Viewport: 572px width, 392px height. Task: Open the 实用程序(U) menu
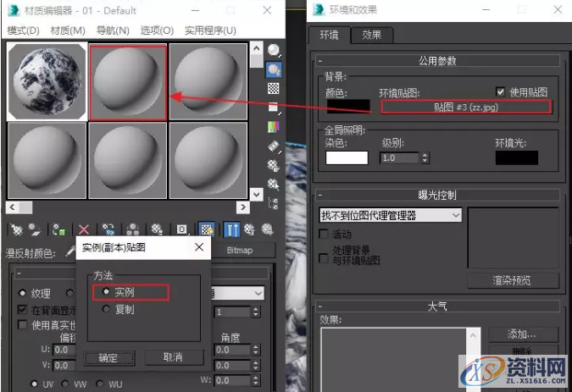pos(210,30)
